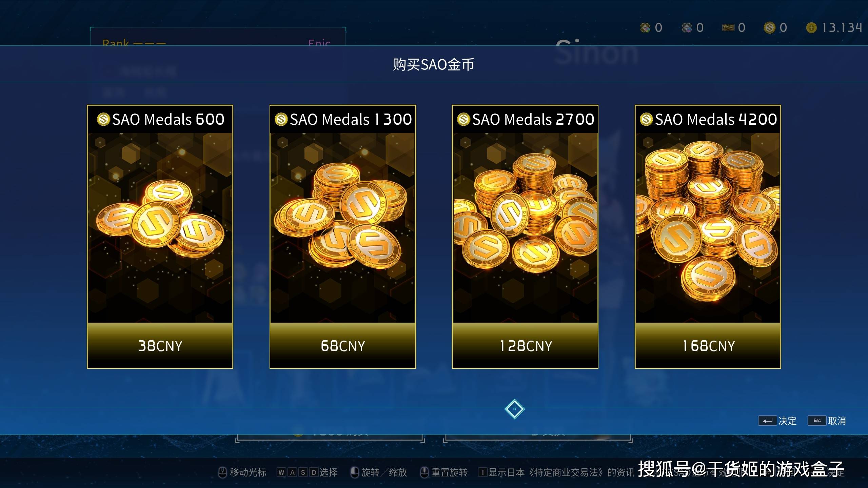Click the SAO ticket icon in top bar

(x=728, y=27)
